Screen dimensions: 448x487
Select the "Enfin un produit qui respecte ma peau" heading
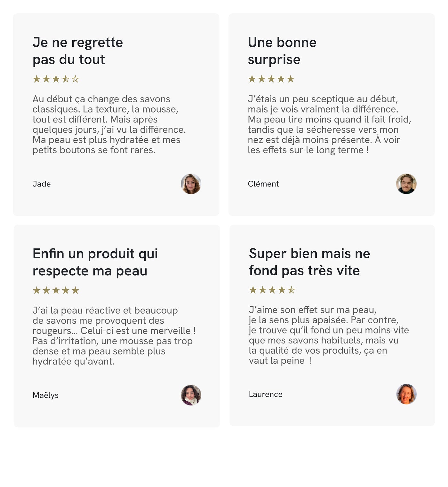pos(95,262)
